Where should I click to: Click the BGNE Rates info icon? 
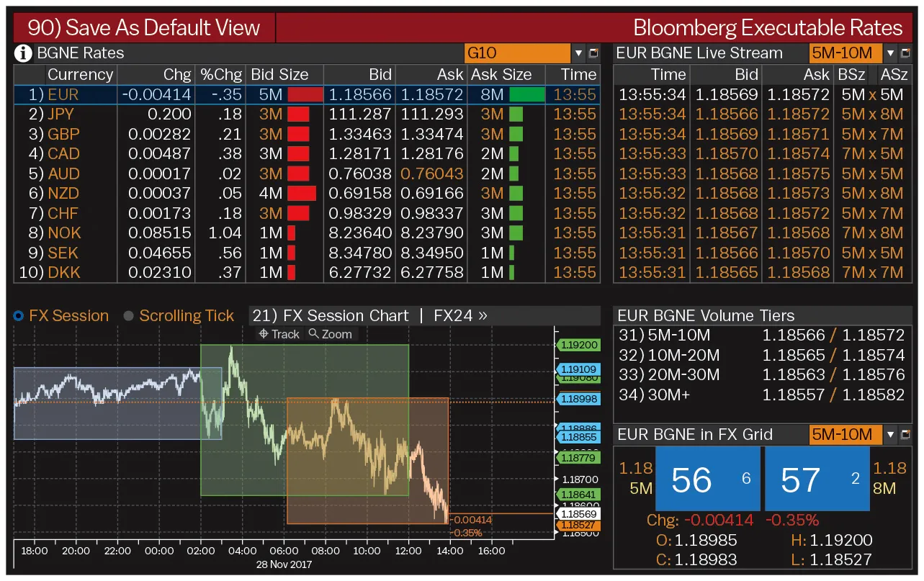(22, 53)
